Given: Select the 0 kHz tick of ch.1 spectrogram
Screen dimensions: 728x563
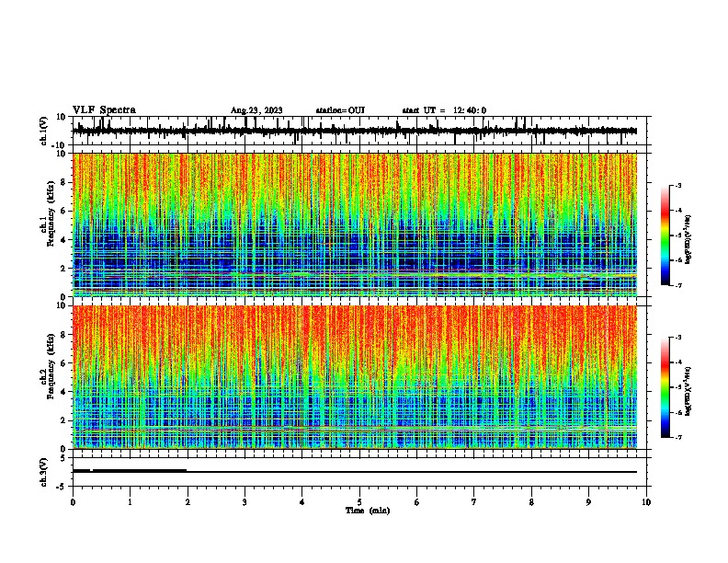Looking at the screenshot, I should pos(63,297).
